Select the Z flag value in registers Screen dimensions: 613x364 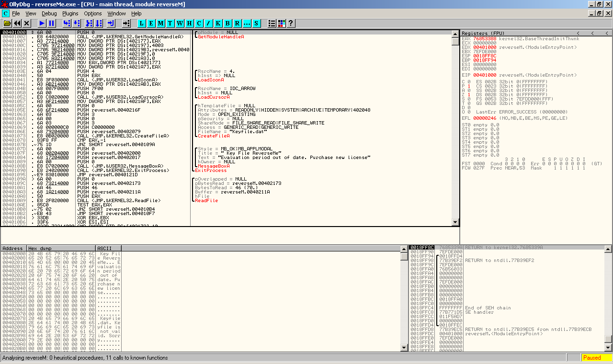pyautogui.click(x=468, y=94)
